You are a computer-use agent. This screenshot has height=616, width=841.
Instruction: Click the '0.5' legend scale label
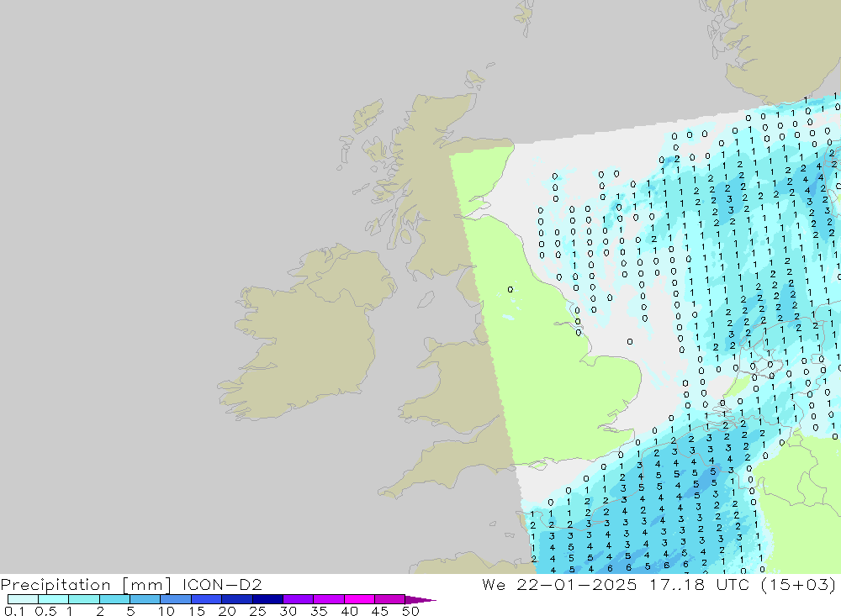point(45,611)
